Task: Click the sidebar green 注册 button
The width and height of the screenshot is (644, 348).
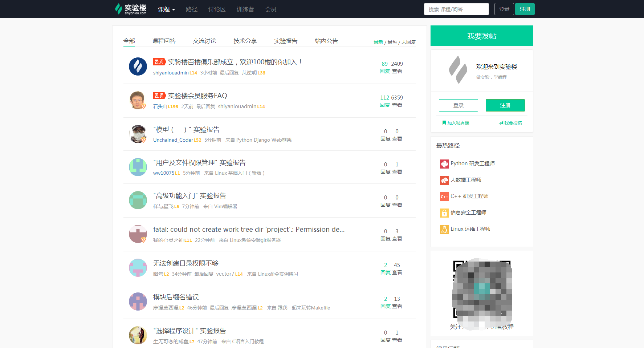Action: pos(505,105)
